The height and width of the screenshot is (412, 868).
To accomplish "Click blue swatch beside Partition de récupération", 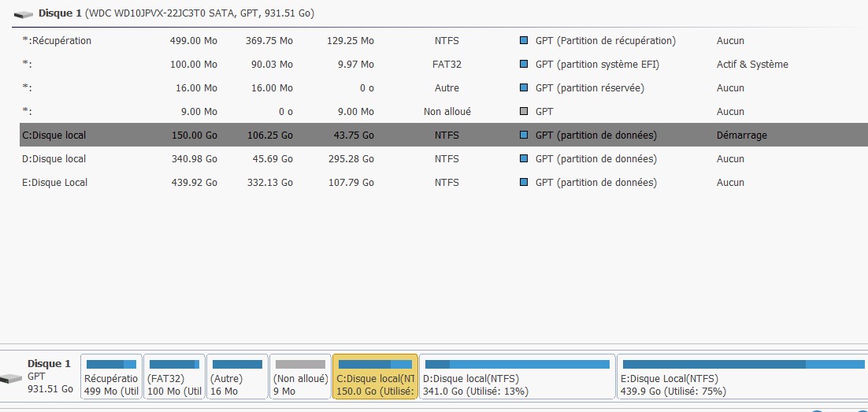I will (524, 40).
